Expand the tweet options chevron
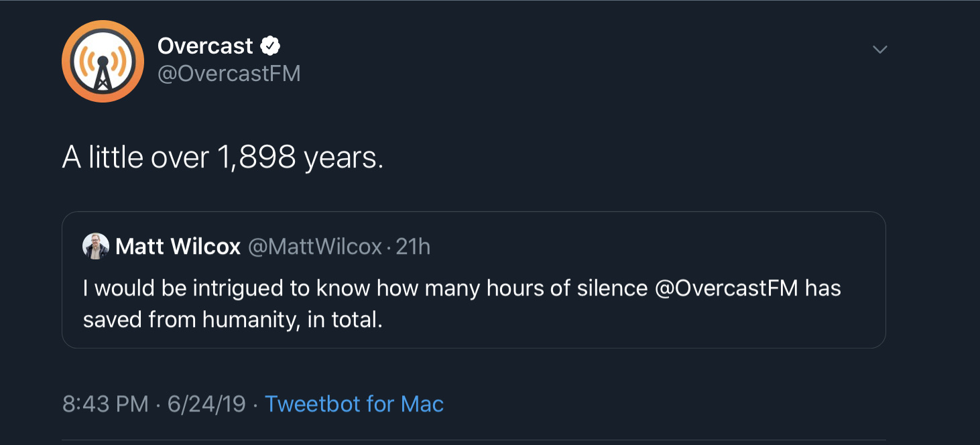The image size is (980, 445). click(879, 50)
